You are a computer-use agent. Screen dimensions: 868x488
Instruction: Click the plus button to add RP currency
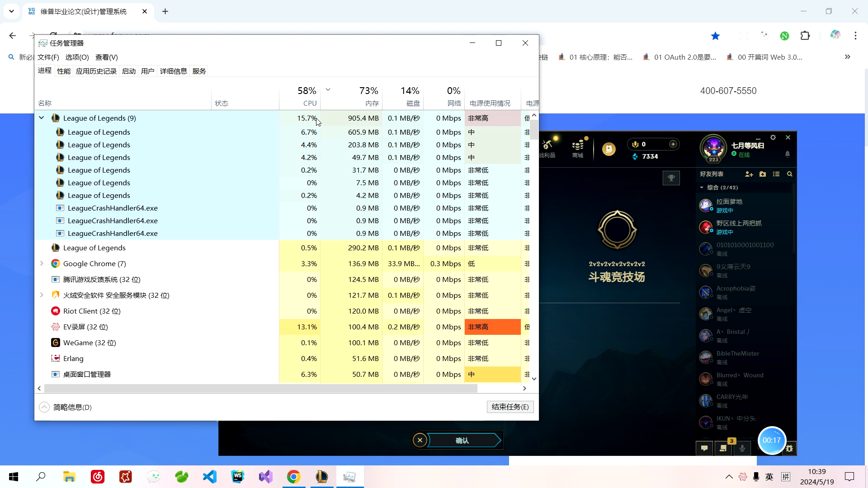pos(673,144)
